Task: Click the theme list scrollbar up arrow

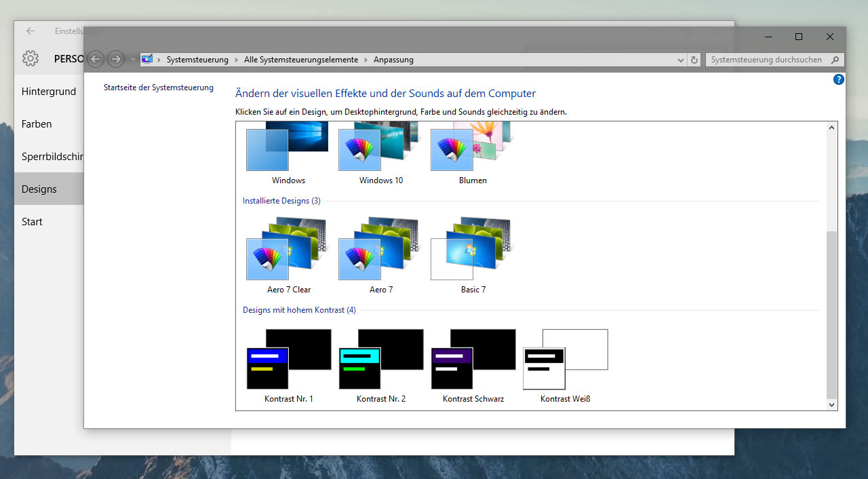Action: tap(832, 128)
